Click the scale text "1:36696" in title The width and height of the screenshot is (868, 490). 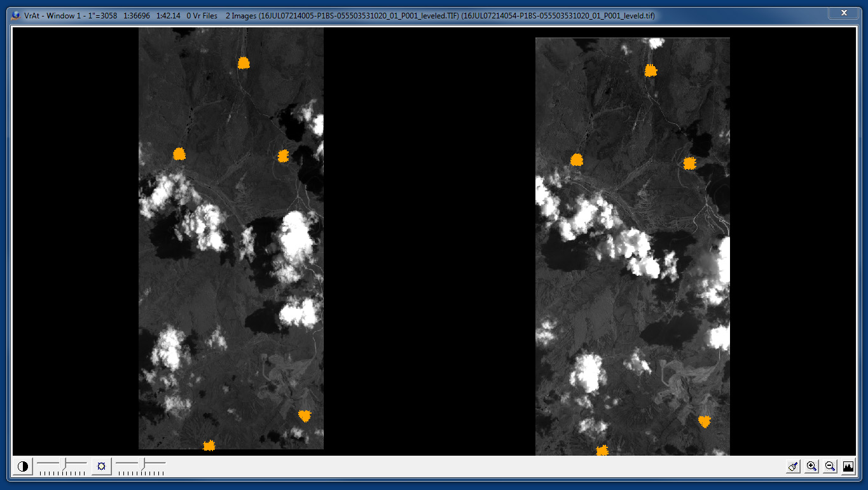coord(137,15)
